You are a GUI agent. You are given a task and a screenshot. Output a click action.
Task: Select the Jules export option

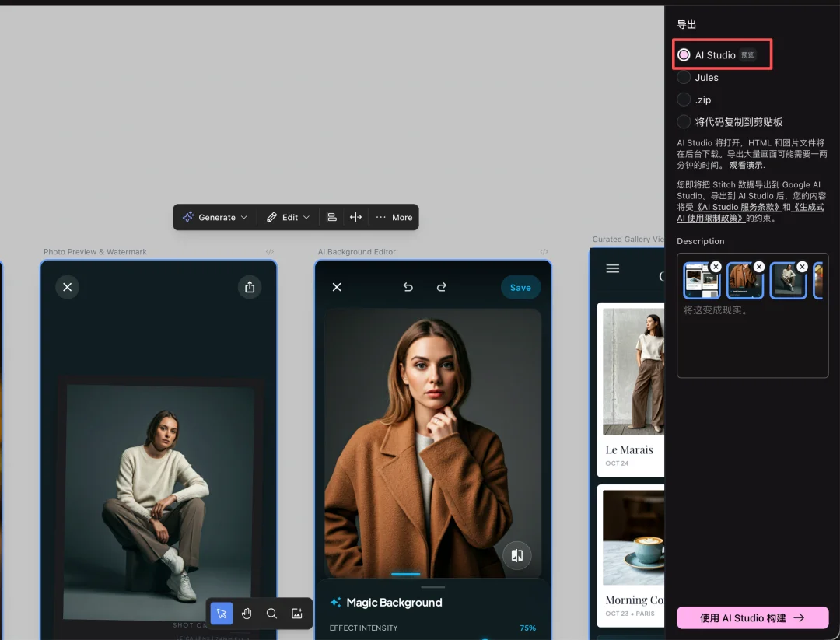pyautogui.click(x=684, y=78)
